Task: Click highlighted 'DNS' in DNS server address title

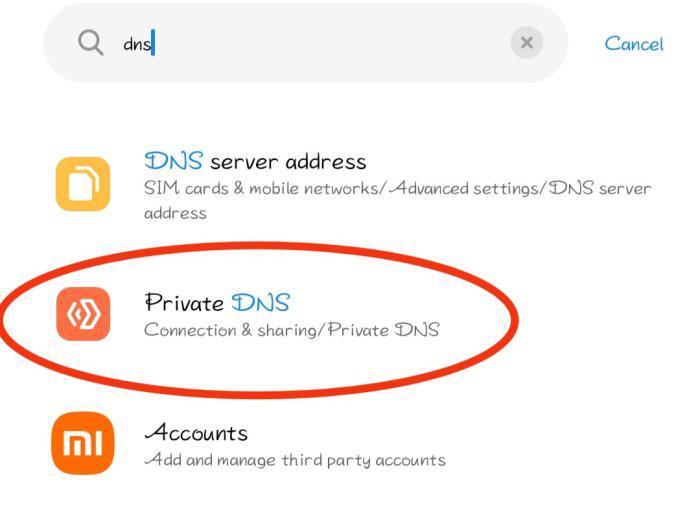Action: point(174,161)
